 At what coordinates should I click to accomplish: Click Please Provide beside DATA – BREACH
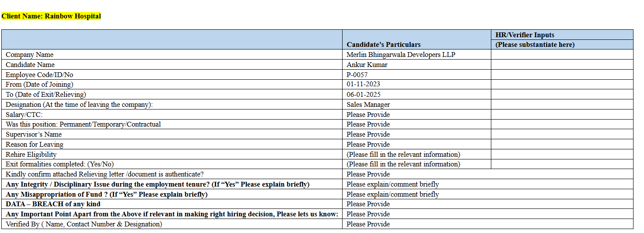[x=368, y=204]
